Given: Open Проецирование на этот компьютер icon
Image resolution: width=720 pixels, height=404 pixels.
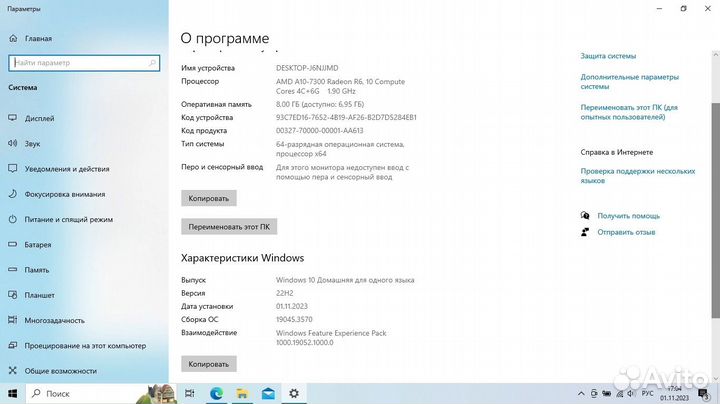Looking at the screenshot, I should 13,345.
